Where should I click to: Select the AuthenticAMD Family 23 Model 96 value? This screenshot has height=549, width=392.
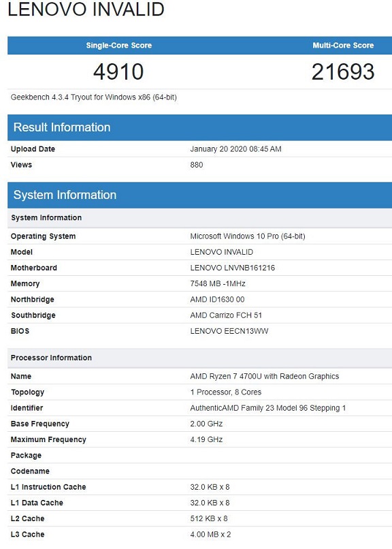[x=268, y=408]
